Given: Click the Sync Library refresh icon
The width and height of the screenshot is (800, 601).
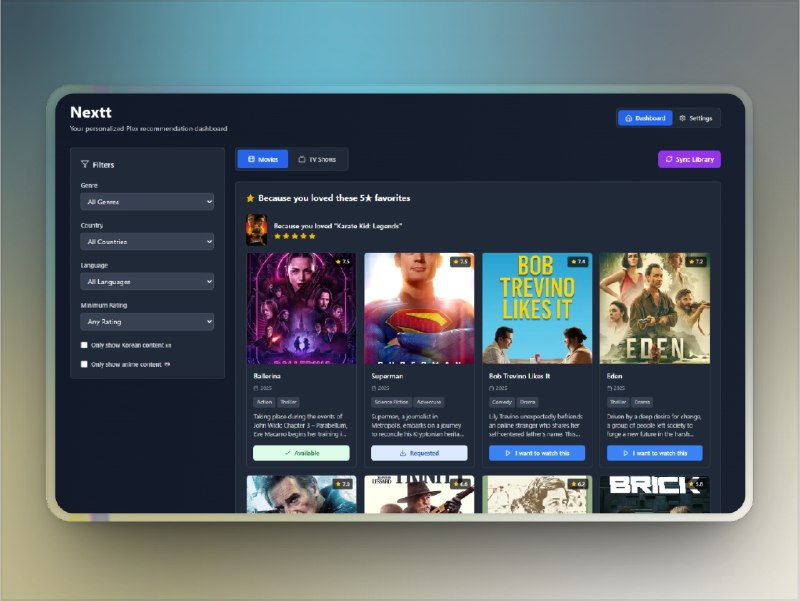Looking at the screenshot, I should [x=669, y=159].
